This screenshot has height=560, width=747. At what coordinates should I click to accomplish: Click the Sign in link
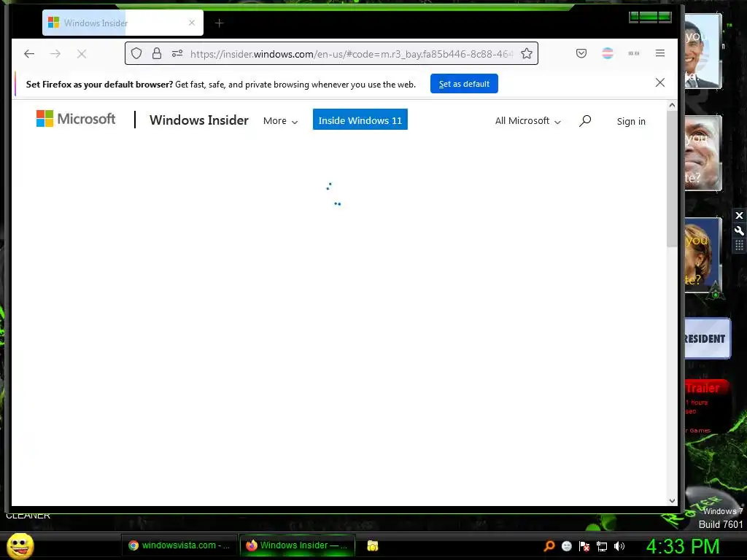click(631, 122)
